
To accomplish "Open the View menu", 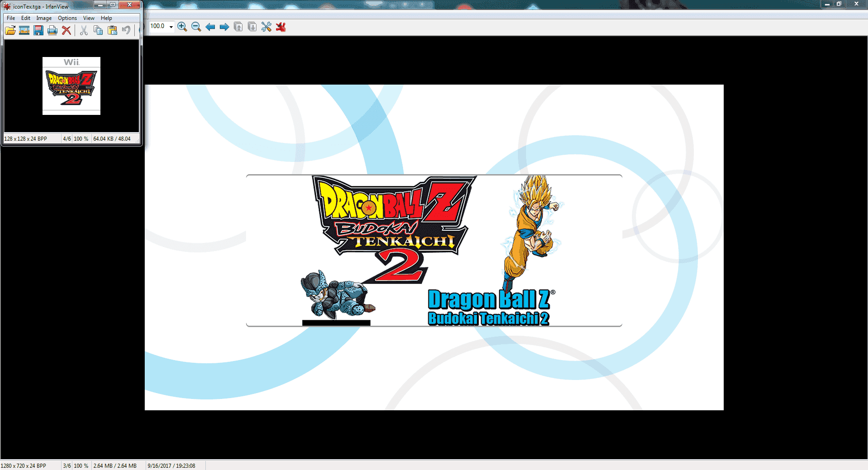I will [x=89, y=18].
